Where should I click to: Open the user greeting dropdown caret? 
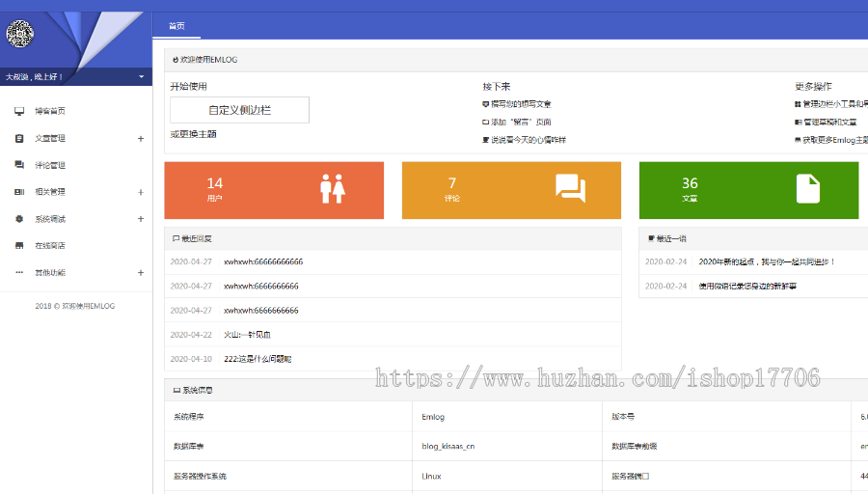pyautogui.click(x=141, y=76)
